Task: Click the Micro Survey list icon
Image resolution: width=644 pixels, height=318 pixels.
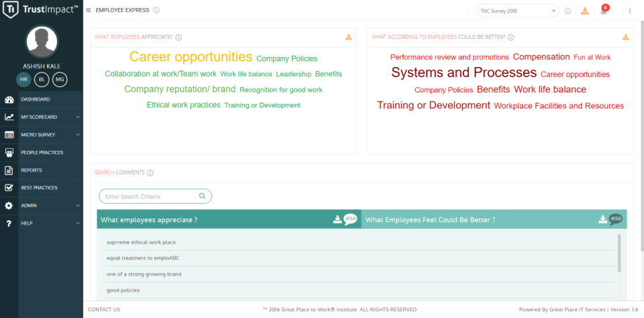Action: [9, 135]
